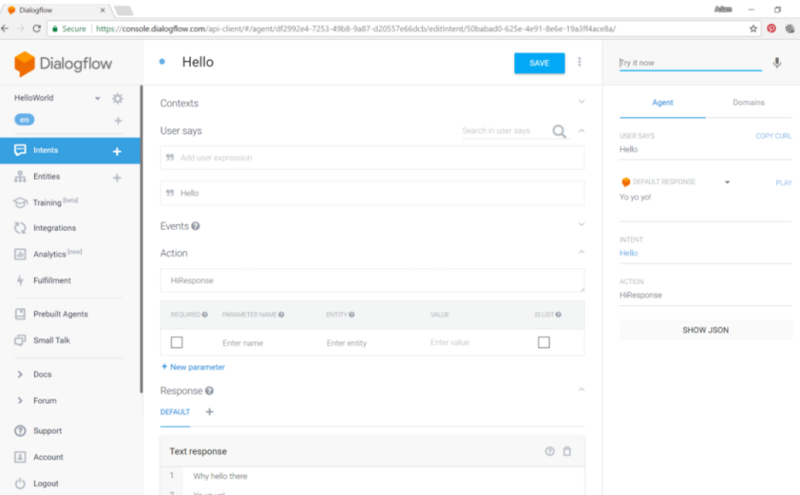Expand the Events section
Viewport: 800px width, 495px height.
point(581,224)
